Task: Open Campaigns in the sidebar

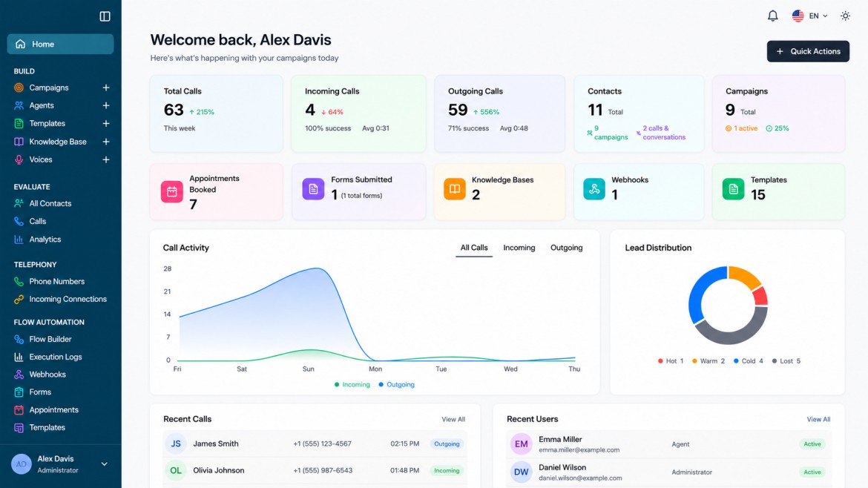Action: point(49,88)
